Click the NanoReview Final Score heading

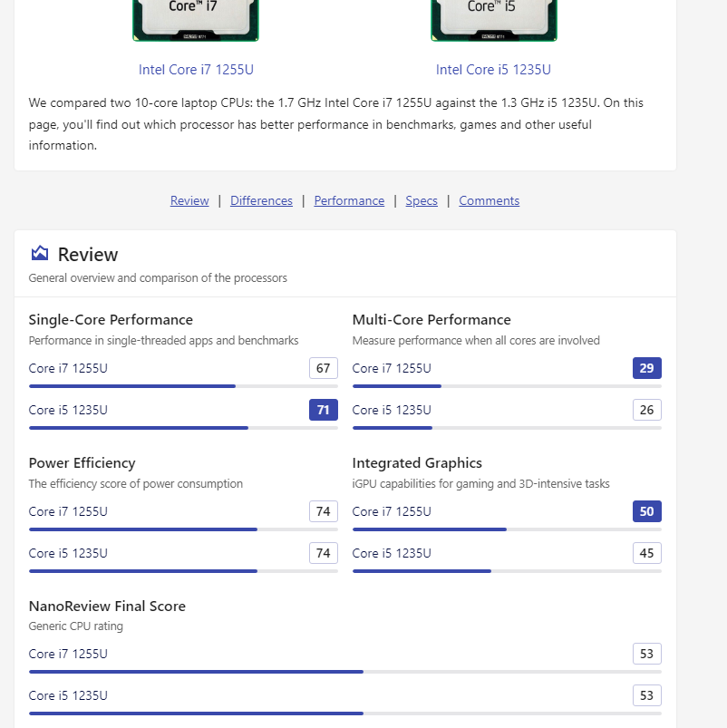coord(107,607)
